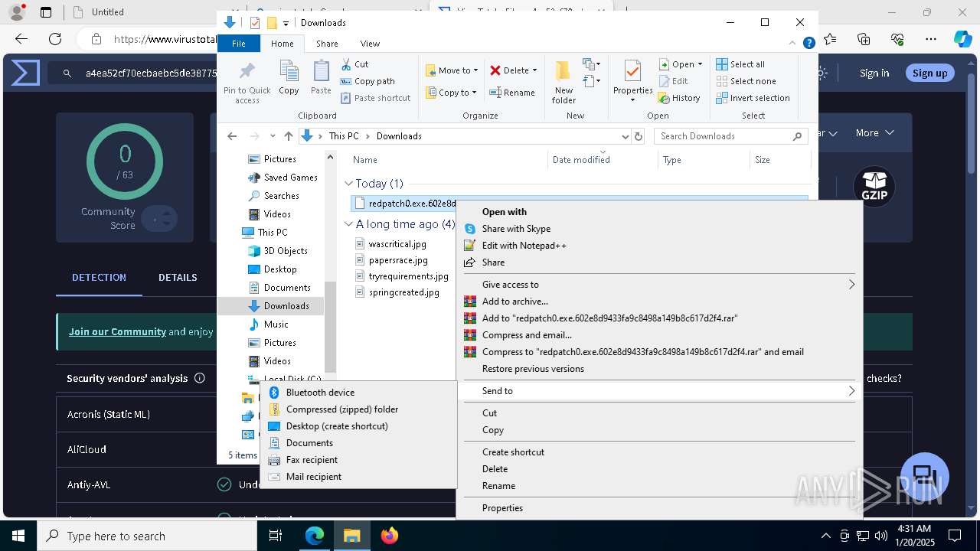Open Firefox from the taskbar
The height and width of the screenshot is (551, 980).
point(389,536)
